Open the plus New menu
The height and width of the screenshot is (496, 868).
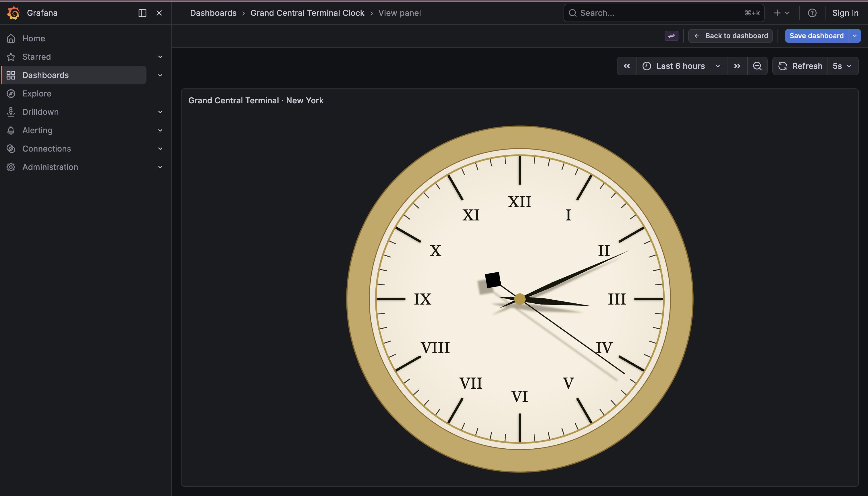[x=781, y=13]
